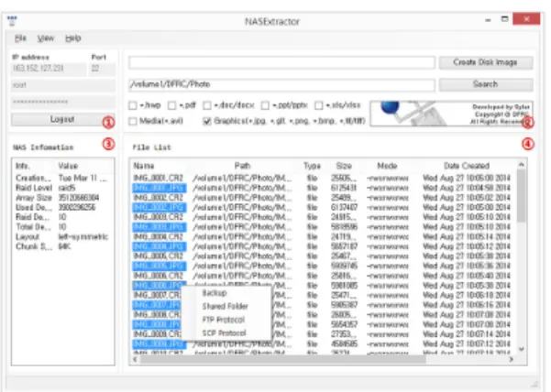
Task: Click the Creation.. row showing Tue Mar 11
Action: point(63,178)
